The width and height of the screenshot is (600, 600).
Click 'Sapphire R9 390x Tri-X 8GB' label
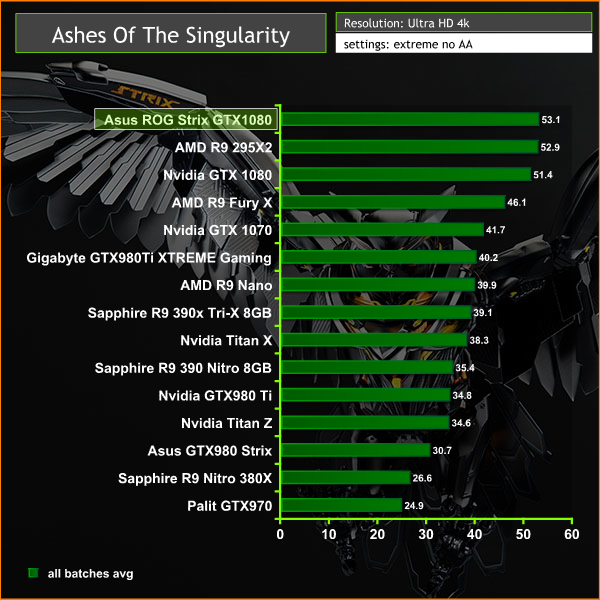pyautogui.click(x=179, y=313)
